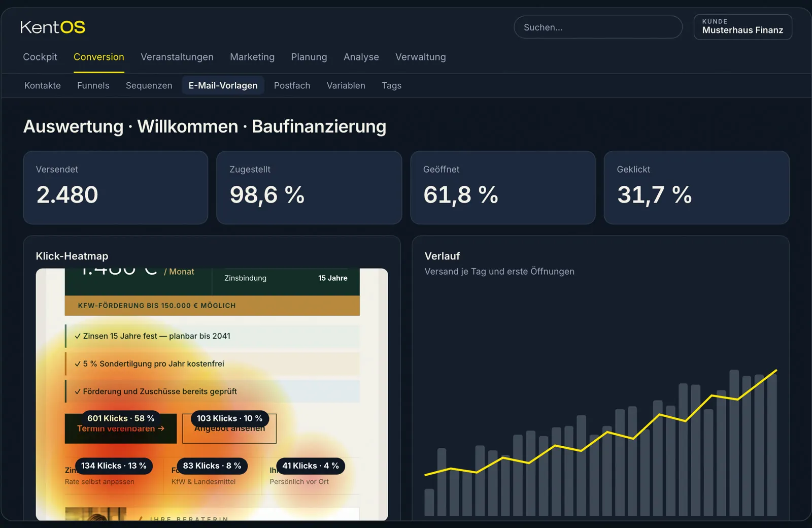Screen dimensions: 812x528
Task: Click 'Förderung und Zuschüsse bereits geprüft' row
Action: coord(212,391)
